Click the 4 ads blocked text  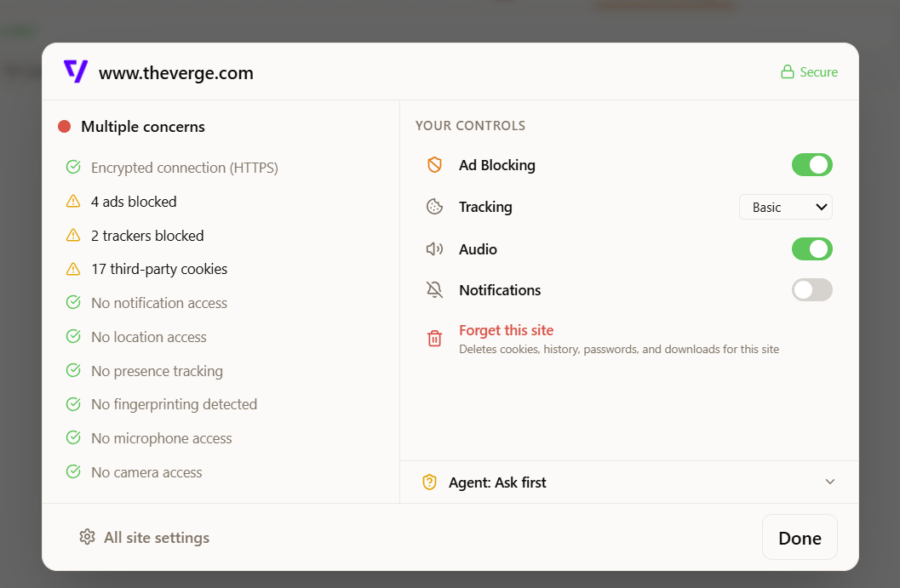point(134,202)
